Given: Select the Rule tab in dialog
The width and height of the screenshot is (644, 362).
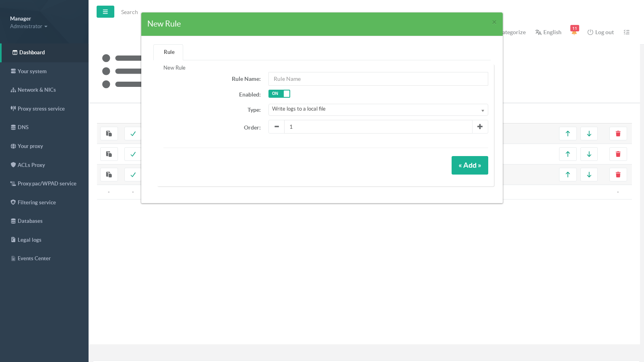Looking at the screenshot, I should pyautogui.click(x=169, y=52).
